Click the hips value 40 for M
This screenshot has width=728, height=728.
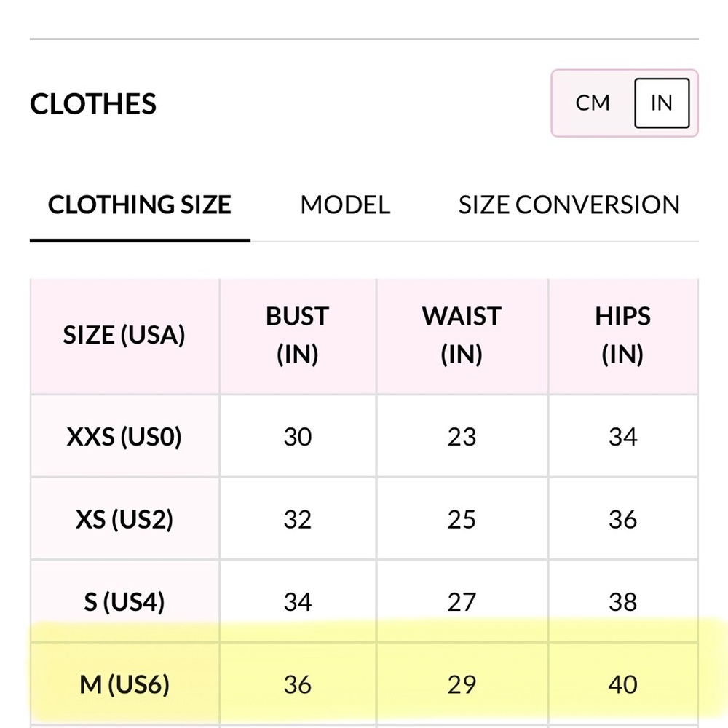pyautogui.click(x=623, y=685)
